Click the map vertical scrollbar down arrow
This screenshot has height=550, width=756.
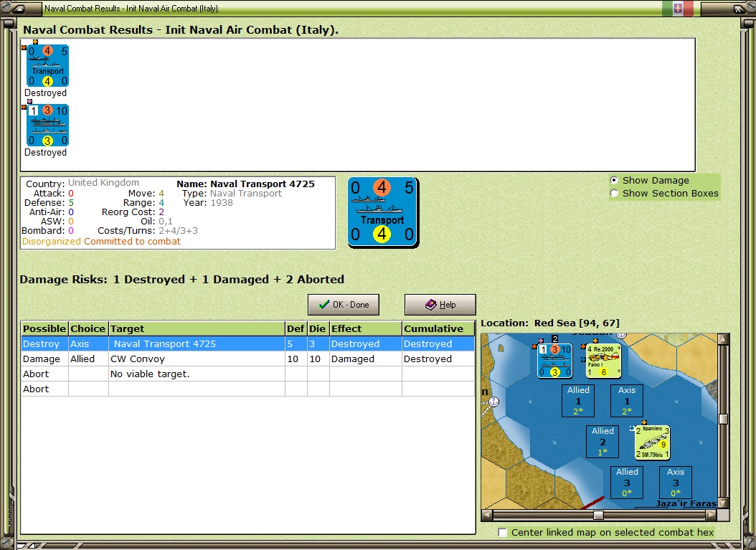[x=723, y=503]
